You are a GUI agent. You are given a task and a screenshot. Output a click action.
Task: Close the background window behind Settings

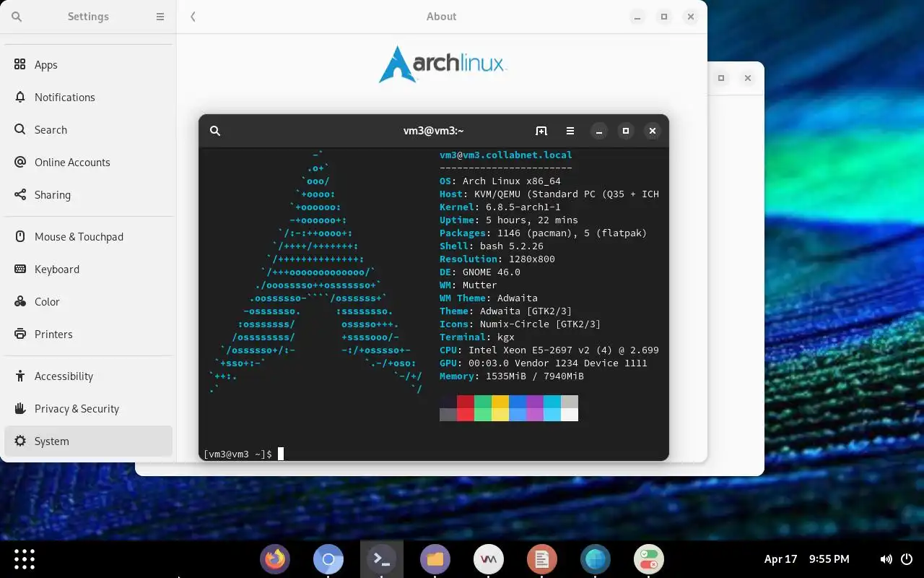(748, 78)
